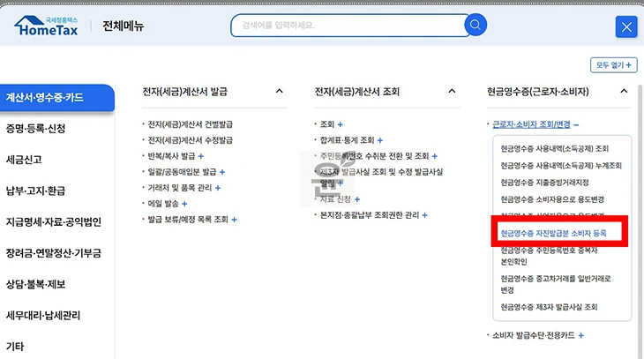This screenshot has width=644, height=359.
Task: Expand 반복/복사 발급 plus icon
Action: tap(201, 156)
